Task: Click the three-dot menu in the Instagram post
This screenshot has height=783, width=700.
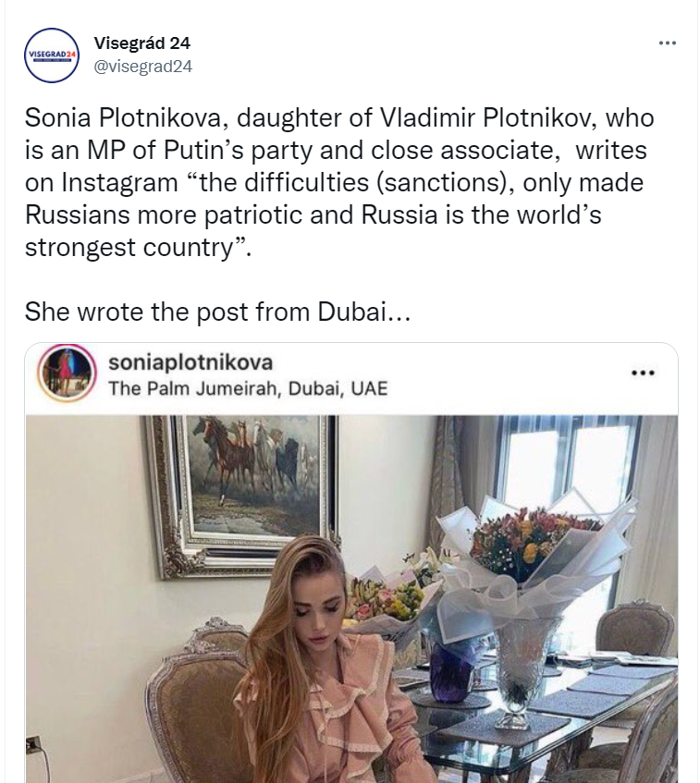Action: click(x=642, y=373)
